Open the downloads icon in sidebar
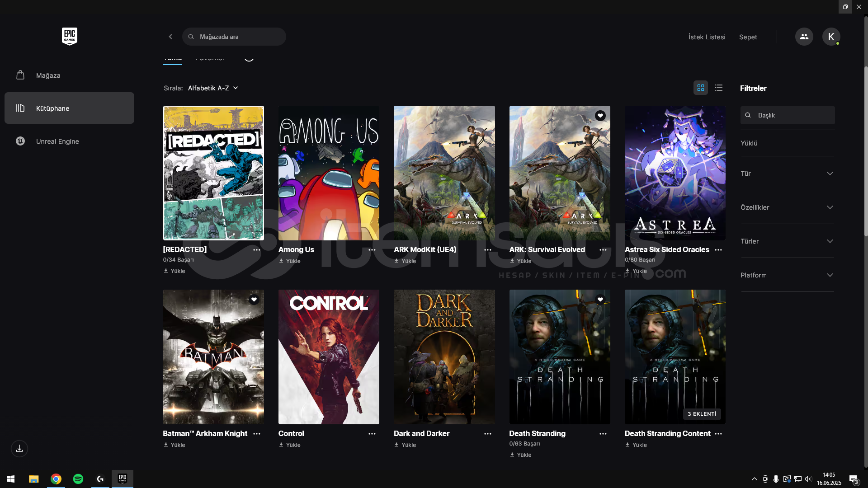The image size is (868, 488). 19,449
